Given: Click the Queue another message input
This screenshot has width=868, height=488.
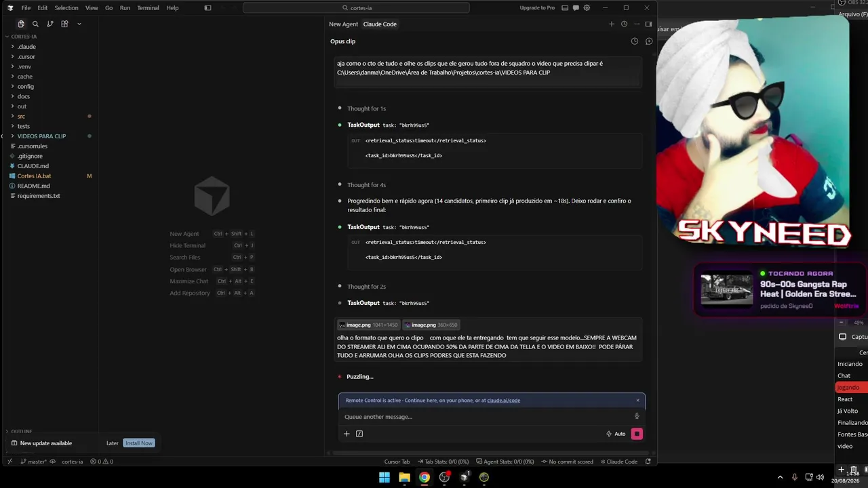Looking at the screenshot, I should click(486, 417).
